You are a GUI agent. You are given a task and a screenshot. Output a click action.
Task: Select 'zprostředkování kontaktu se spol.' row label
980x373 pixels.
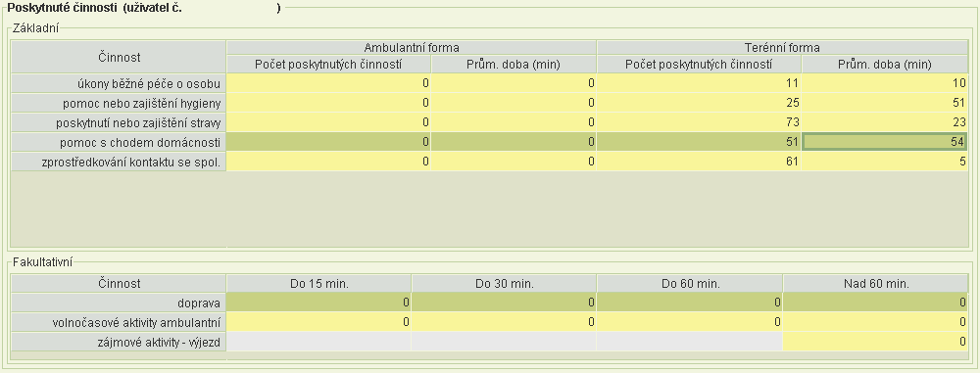119,162
